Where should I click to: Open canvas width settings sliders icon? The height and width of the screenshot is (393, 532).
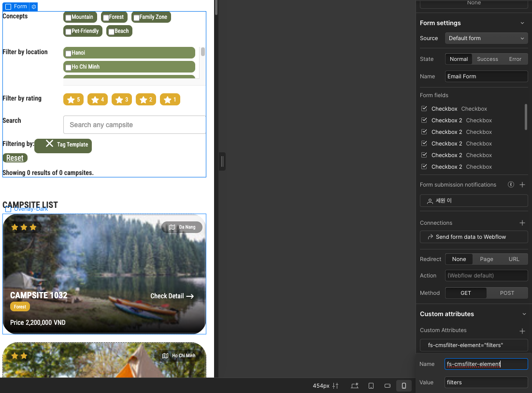335,386
